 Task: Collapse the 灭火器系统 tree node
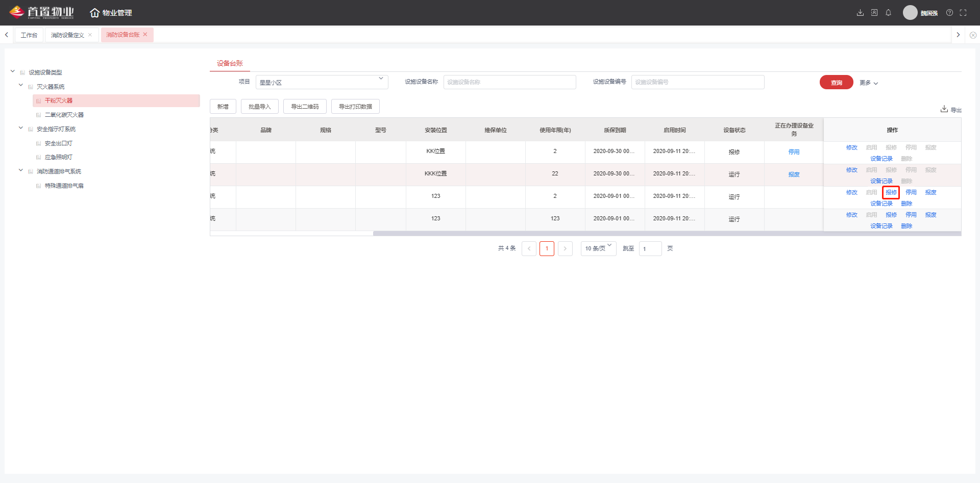point(21,86)
